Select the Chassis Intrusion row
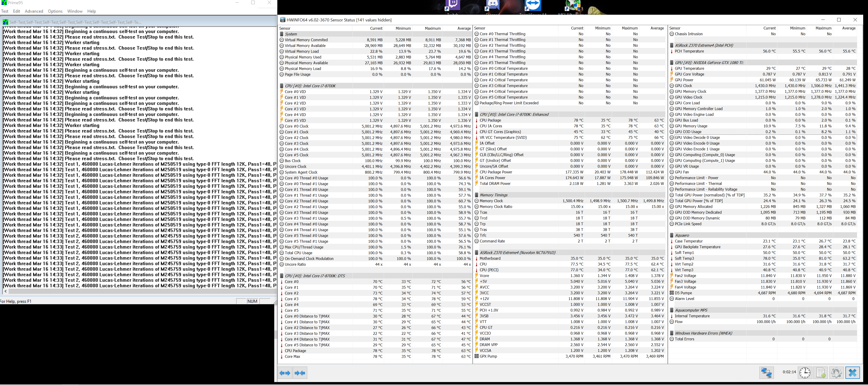Viewport: 868px width, 385px height. tap(763, 34)
